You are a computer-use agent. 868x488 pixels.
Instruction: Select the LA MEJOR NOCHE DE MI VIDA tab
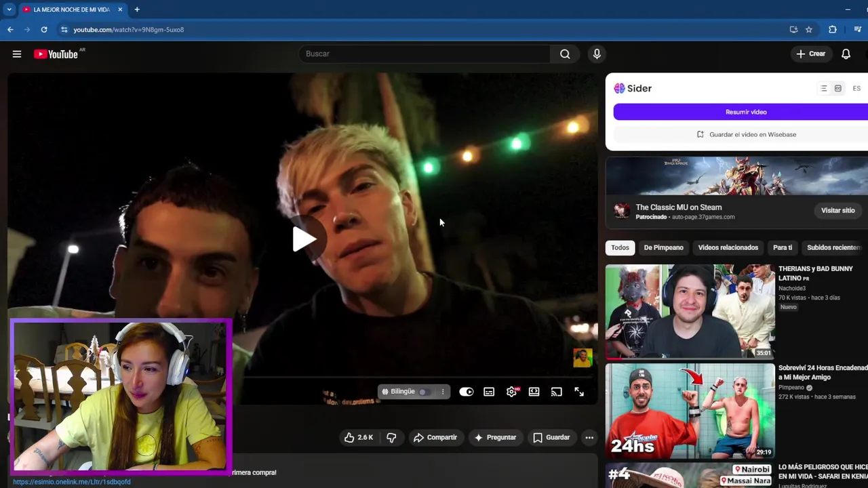[72, 9]
